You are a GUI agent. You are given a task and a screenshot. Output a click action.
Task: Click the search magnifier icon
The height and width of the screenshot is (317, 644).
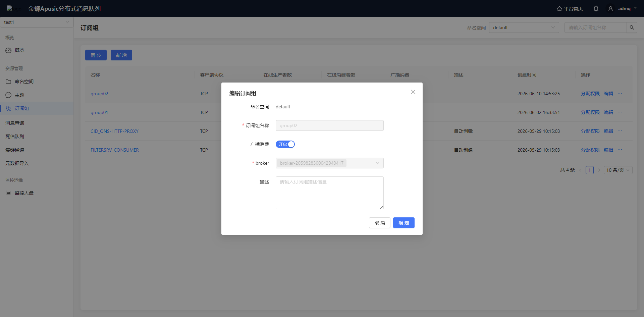[x=632, y=28]
